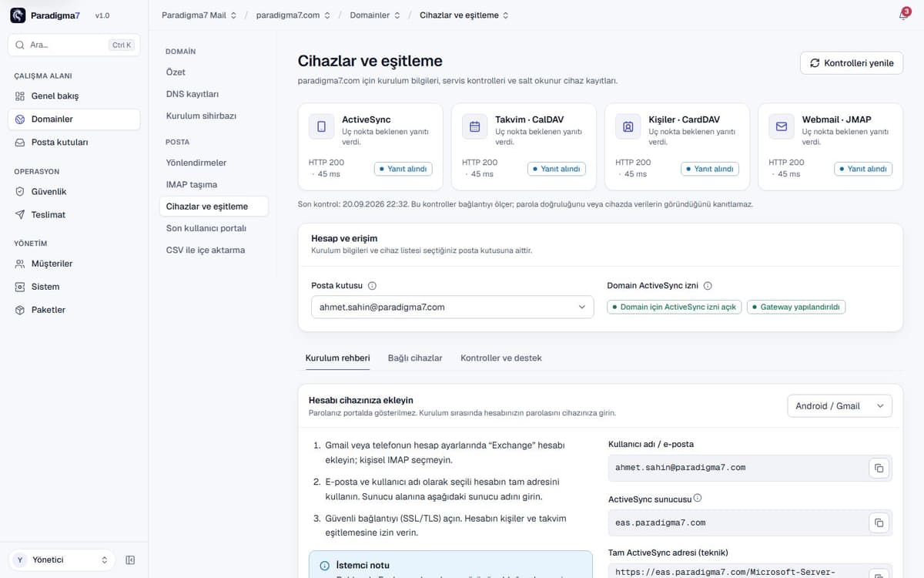Copy the ActiveSync sunucusu value
The width and height of the screenshot is (924, 578).
879,523
